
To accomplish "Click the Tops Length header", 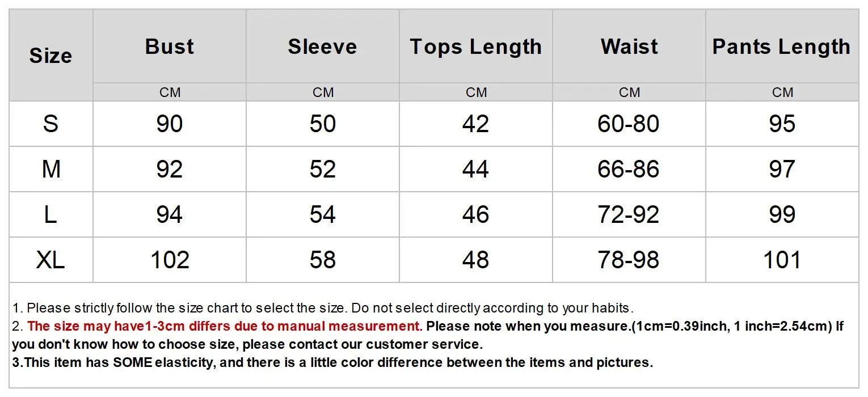I will pyautogui.click(x=475, y=47).
